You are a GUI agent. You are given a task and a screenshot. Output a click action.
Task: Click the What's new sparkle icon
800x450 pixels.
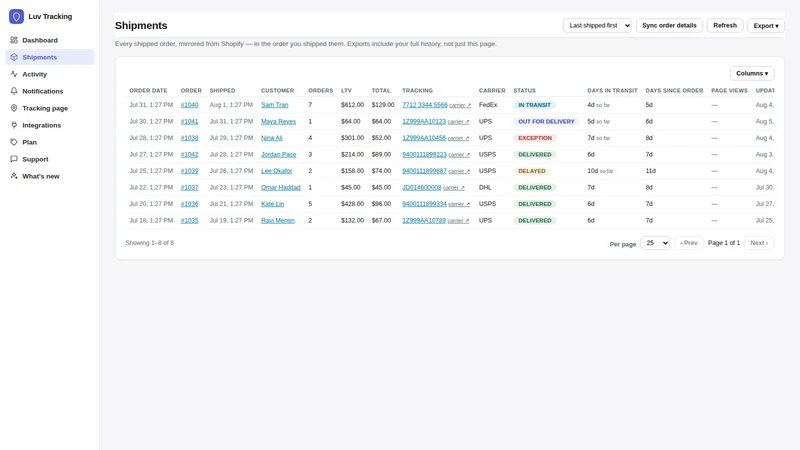(x=14, y=176)
